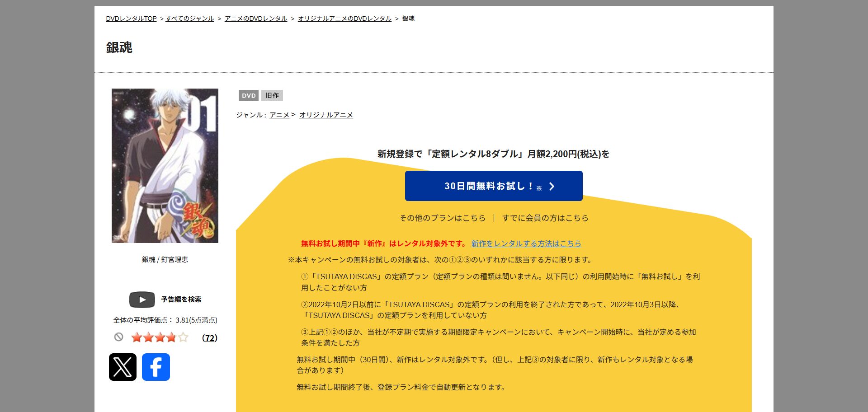Select オリジナルアニメ in the genre row
The height and width of the screenshot is (412, 868).
point(326,115)
